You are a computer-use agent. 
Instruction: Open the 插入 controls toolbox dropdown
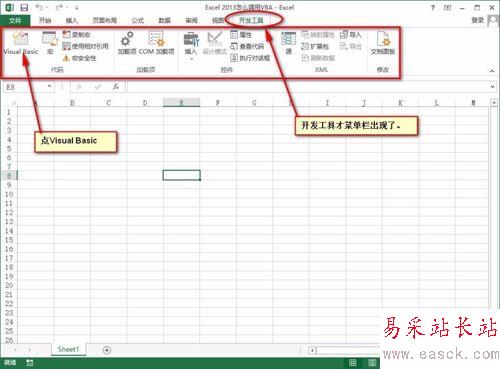click(x=191, y=46)
